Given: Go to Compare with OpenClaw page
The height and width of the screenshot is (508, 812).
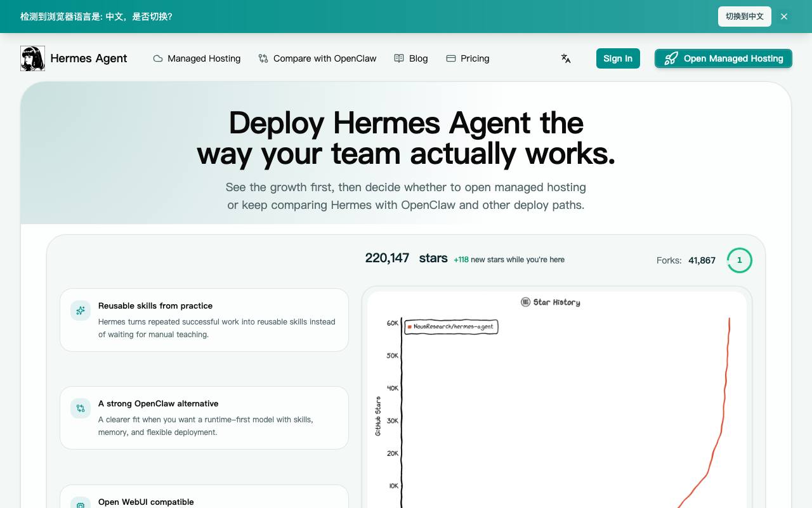Looking at the screenshot, I should 317,58.
